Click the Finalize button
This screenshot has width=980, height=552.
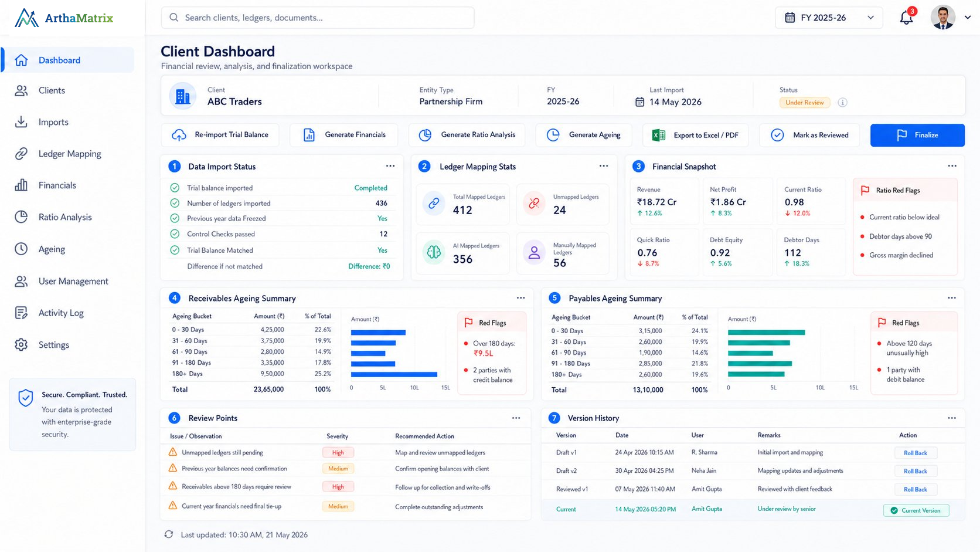point(917,135)
